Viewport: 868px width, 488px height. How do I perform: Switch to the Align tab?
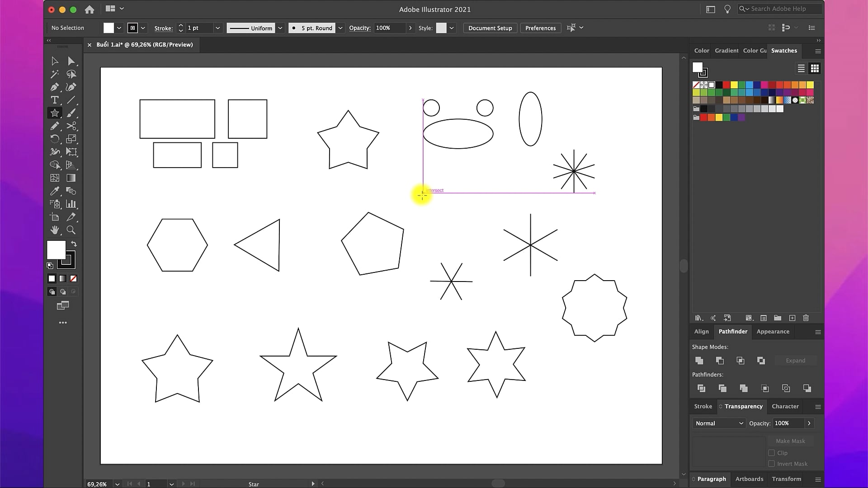click(x=701, y=332)
